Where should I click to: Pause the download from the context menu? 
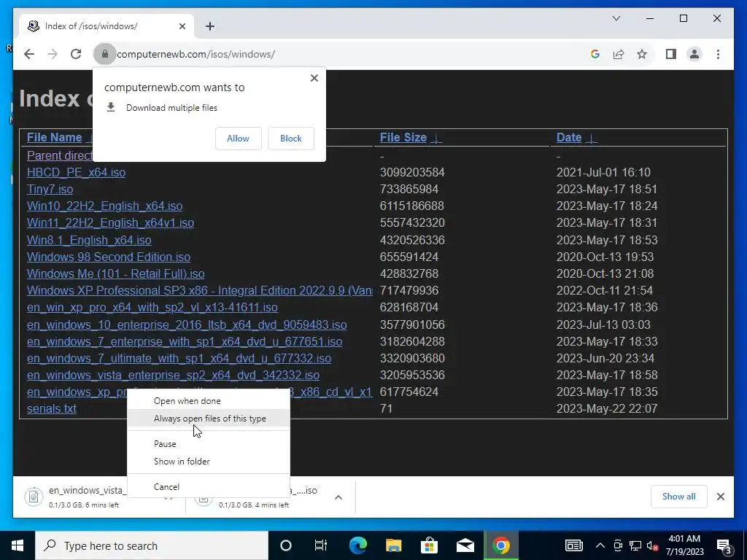tap(209, 444)
